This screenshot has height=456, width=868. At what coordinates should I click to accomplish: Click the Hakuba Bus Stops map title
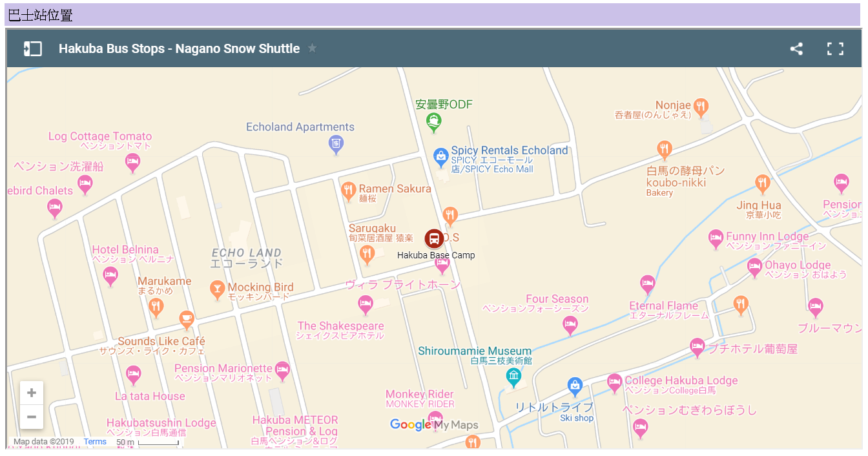click(x=180, y=48)
